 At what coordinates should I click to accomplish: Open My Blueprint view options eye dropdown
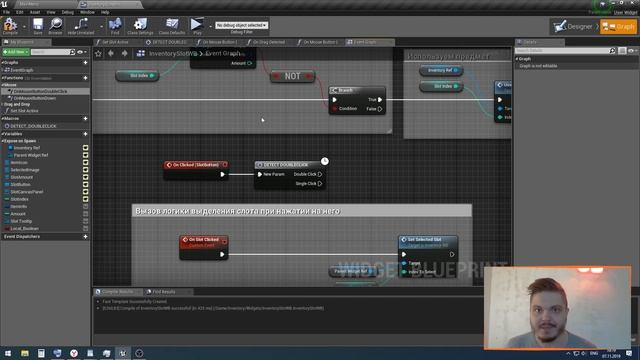coord(82,52)
